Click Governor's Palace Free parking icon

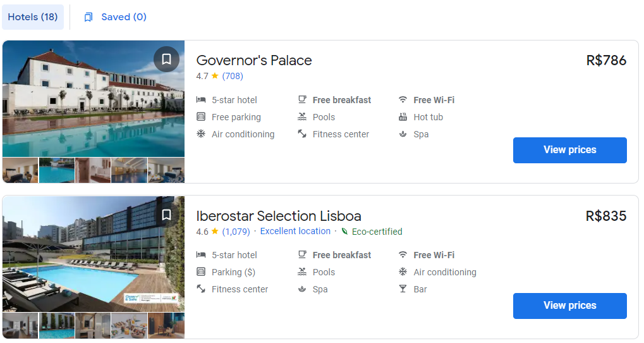[x=201, y=117]
